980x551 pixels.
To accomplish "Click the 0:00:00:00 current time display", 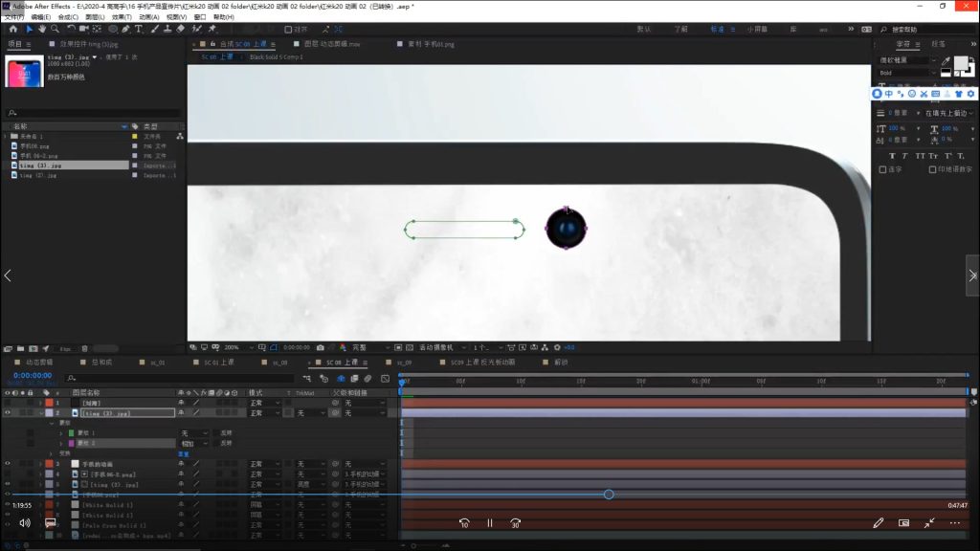I will (33, 376).
